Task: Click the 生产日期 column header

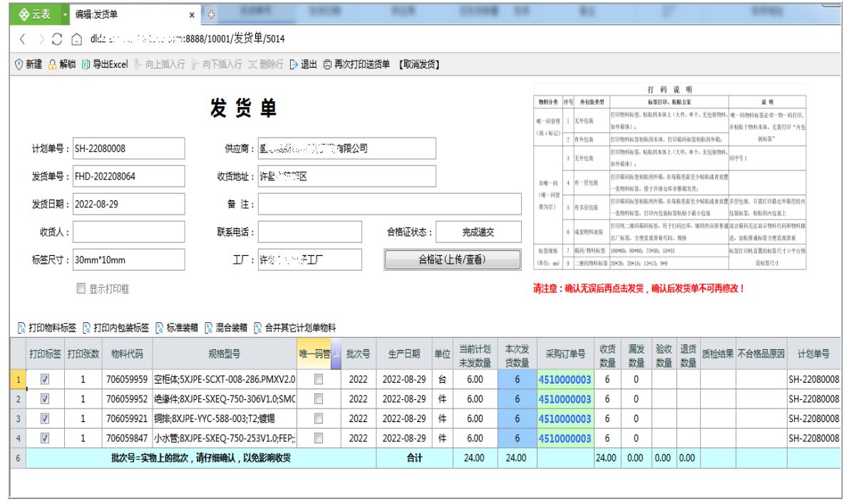Action: tap(404, 354)
